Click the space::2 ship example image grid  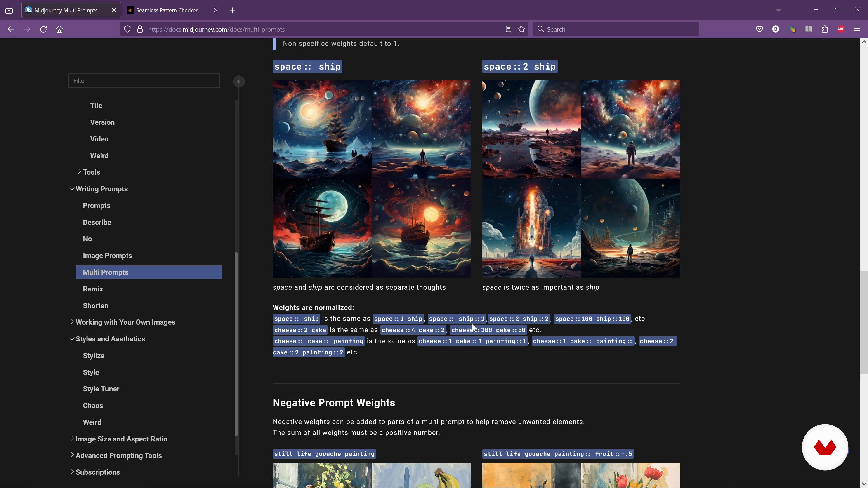coord(581,179)
